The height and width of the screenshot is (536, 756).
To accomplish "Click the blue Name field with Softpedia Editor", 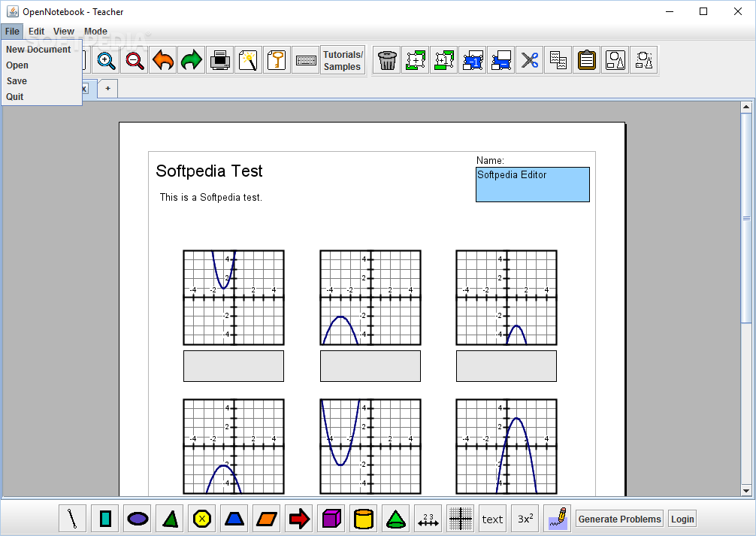I will [x=533, y=184].
